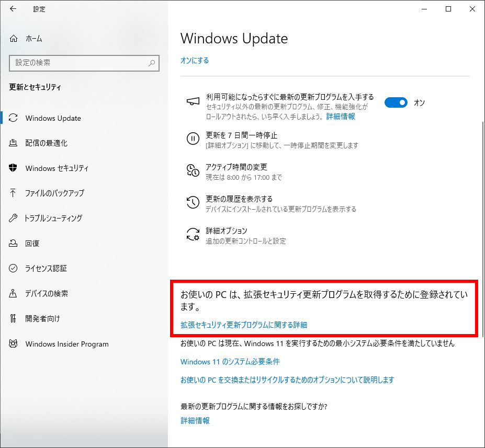Click the vertical scrollbar on right edge
Image resolution: width=485 pixels, height=448 pixels.
[483, 228]
